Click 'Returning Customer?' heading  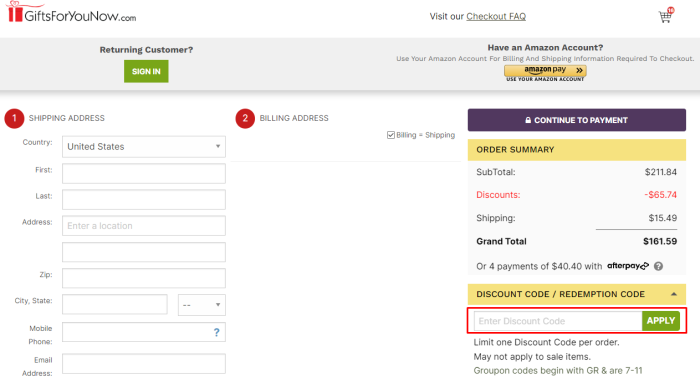tap(146, 50)
